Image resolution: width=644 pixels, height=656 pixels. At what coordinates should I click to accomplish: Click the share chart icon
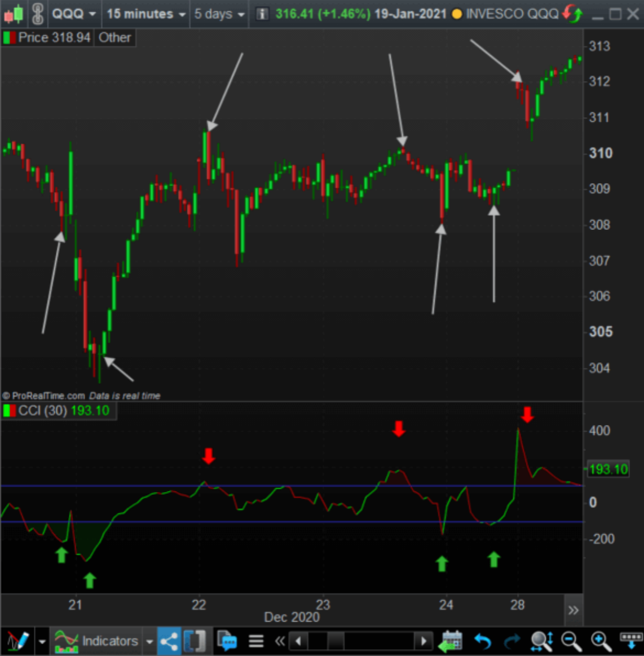point(169,641)
